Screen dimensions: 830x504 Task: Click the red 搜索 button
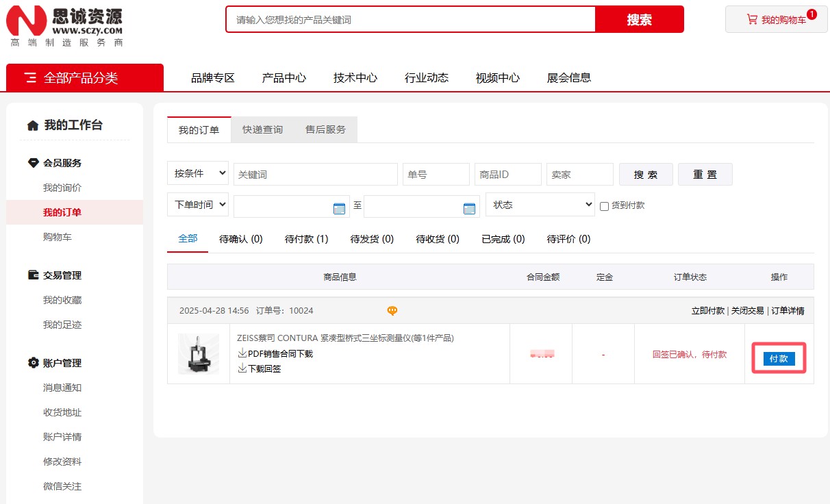point(639,19)
